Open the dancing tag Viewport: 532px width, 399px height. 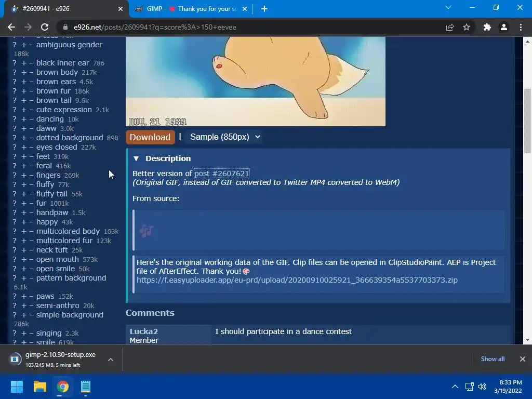(50, 119)
